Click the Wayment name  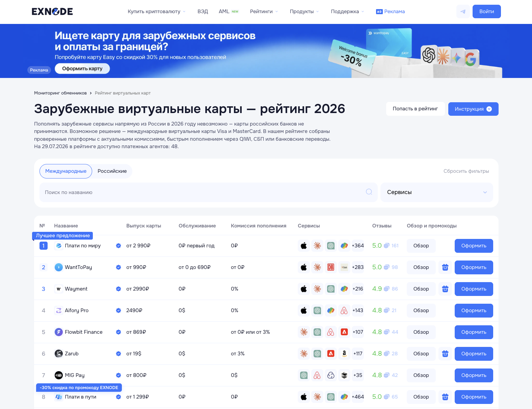pyautogui.click(x=76, y=289)
